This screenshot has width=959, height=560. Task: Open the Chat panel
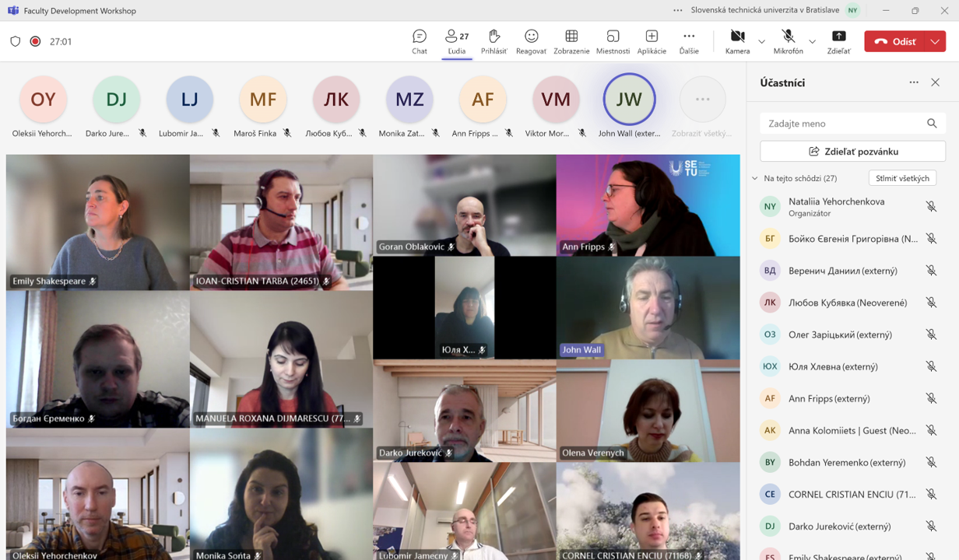point(420,41)
